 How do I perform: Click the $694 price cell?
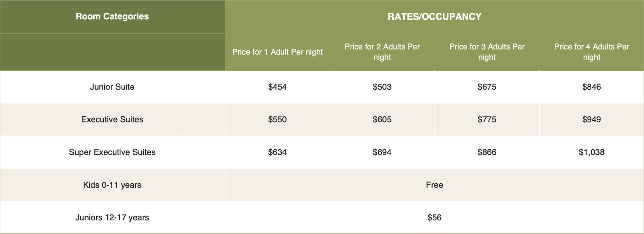[382, 152]
